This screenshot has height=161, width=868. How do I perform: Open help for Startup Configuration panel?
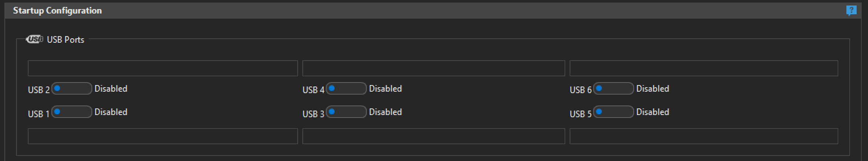851,11
